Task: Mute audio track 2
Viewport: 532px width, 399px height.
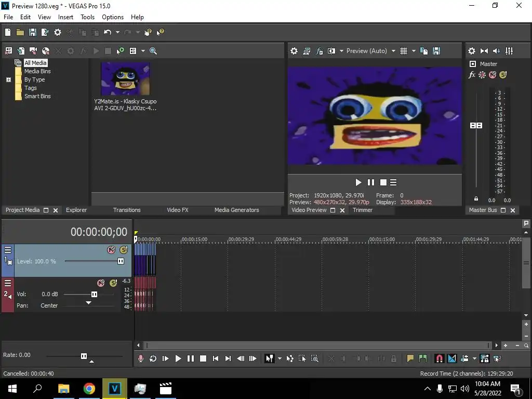Action: 101,283
